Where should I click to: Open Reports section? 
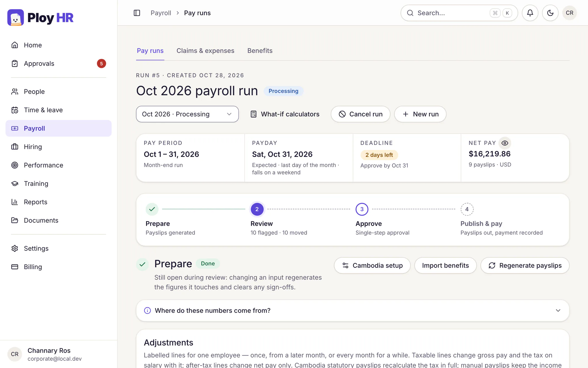[59, 202]
